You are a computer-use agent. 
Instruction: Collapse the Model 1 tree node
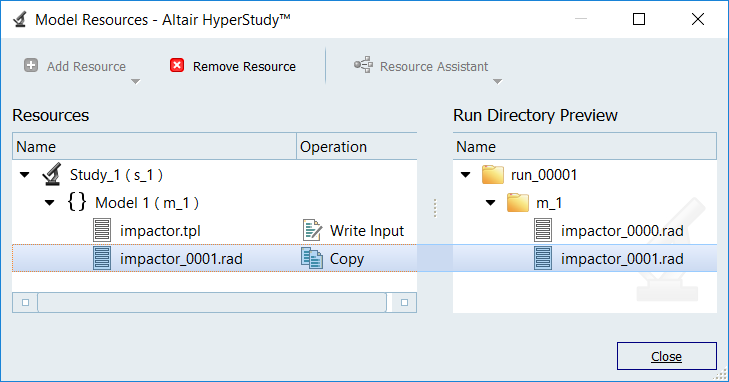pyautogui.click(x=50, y=203)
